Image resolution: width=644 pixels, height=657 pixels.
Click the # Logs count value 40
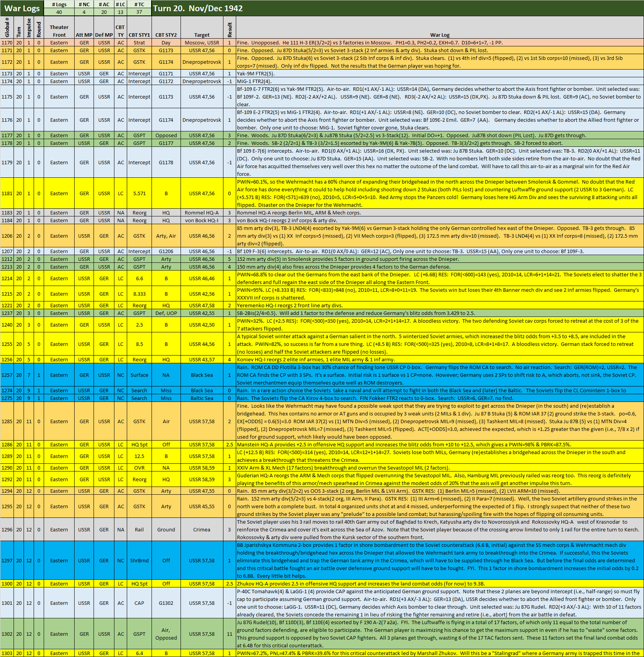[59, 12]
